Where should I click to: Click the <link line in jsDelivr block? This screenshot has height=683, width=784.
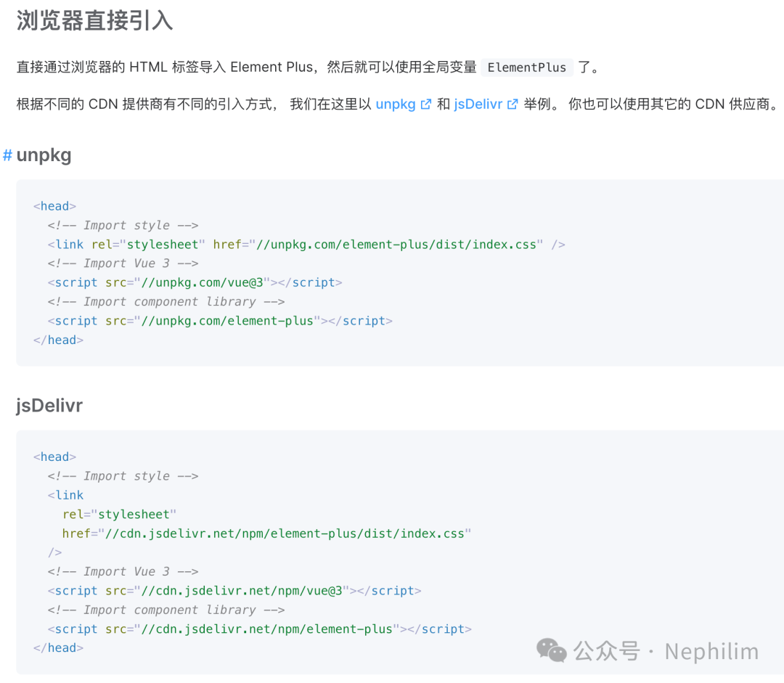pyautogui.click(x=65, y=496)
